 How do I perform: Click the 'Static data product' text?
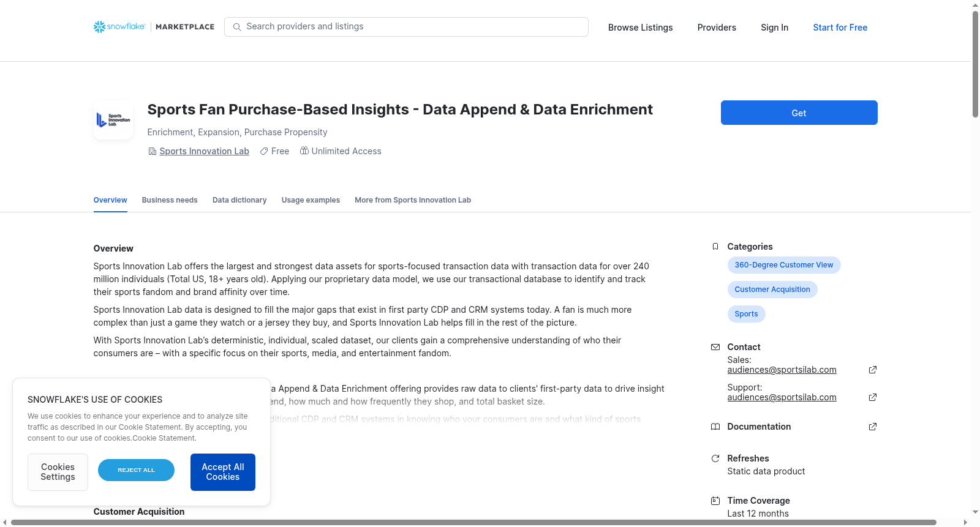(766, 471)
